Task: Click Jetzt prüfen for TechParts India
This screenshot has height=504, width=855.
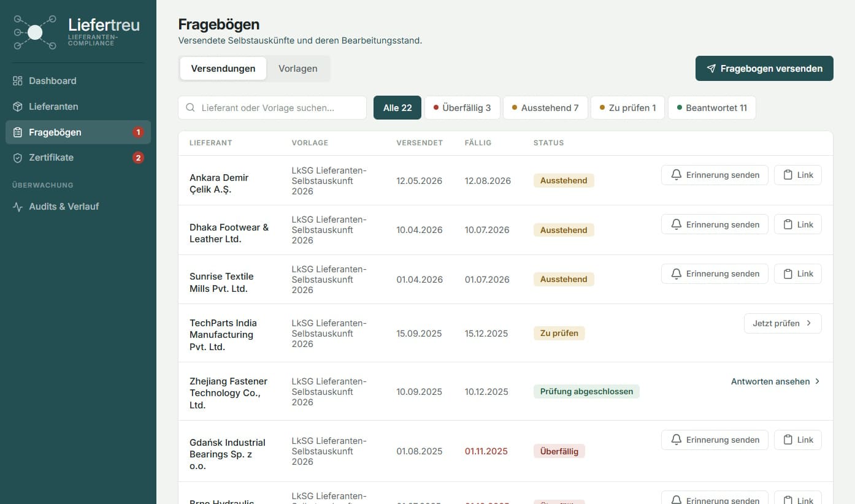Action: (x=783, y=323)
